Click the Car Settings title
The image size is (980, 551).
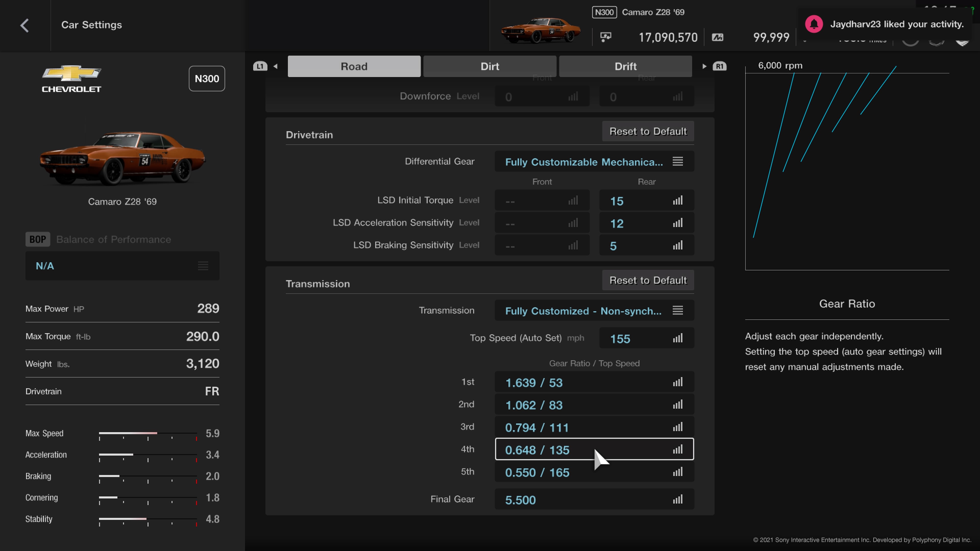point(92,25)
